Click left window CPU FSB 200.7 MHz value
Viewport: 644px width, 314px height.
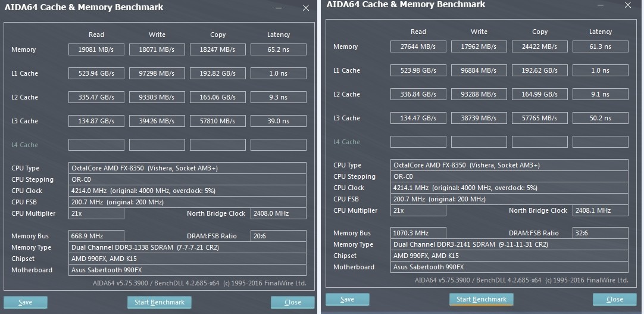coord(187,202)
